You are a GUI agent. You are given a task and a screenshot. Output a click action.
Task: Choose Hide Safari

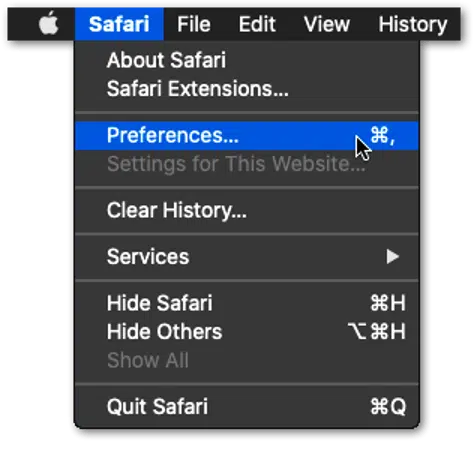pos(247,303)
